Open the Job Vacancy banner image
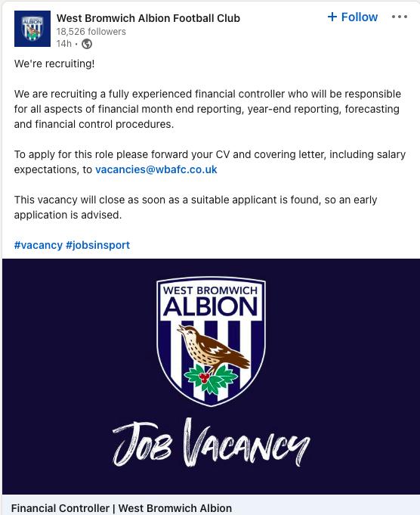The image size is (420, 515). pos(211,377)
